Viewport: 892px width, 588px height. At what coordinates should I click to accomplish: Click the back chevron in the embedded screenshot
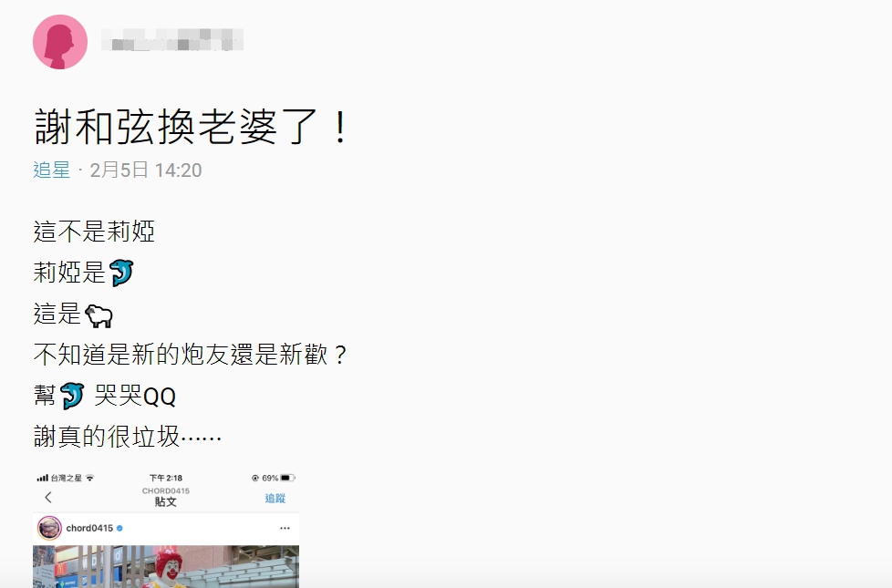pyautogui.click(x=48, y=498)
